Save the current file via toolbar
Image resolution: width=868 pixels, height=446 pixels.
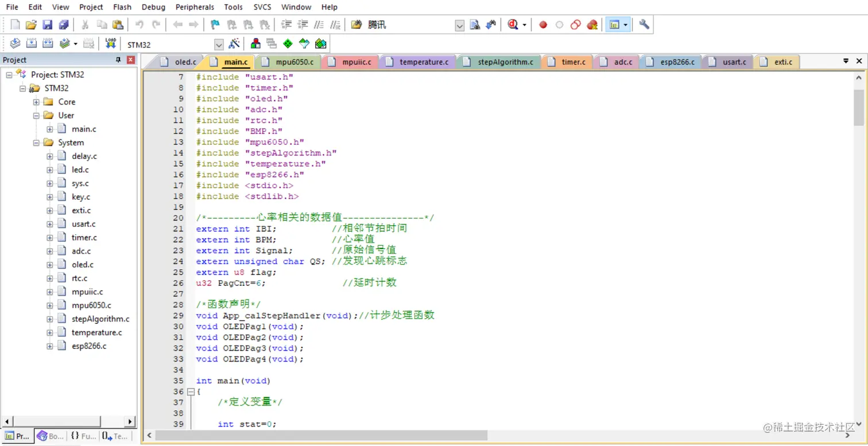(48, 25)
